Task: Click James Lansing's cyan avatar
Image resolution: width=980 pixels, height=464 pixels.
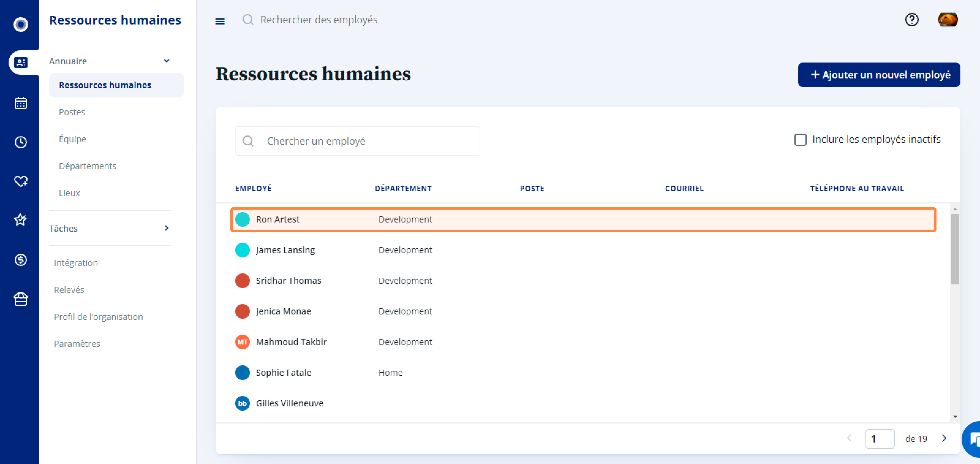Action: (242, 250)
